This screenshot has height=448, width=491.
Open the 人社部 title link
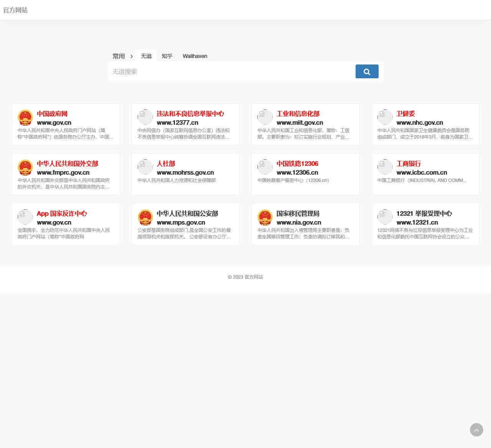[x=166, y=164]
